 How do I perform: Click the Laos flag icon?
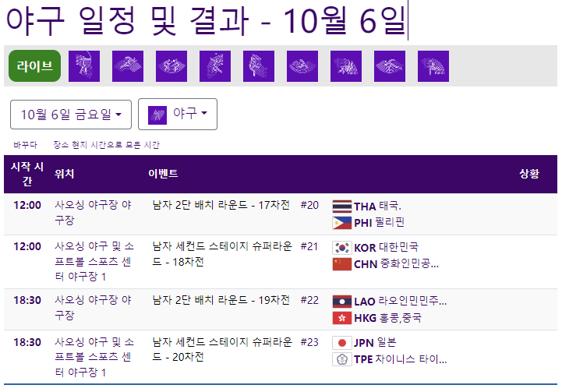pyautogui.click(x=342, y=302)
